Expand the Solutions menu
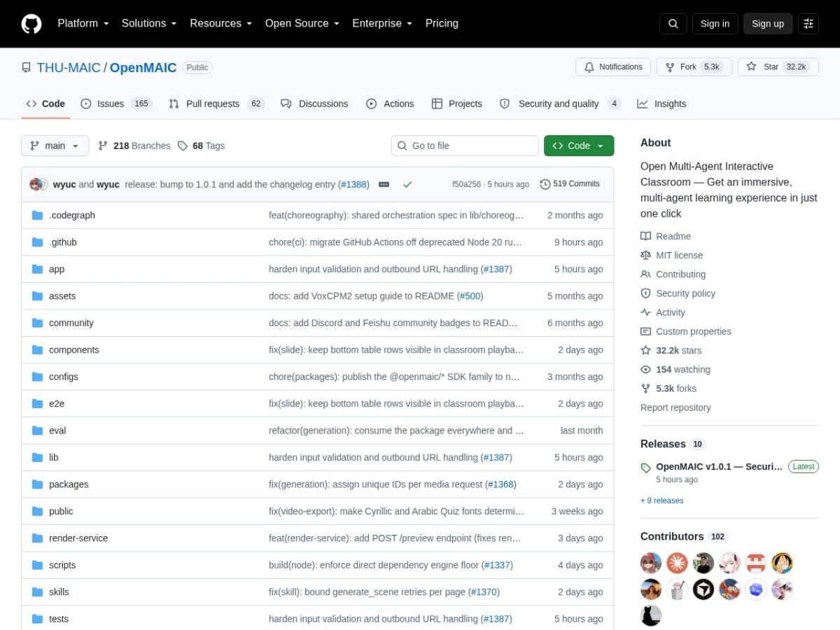Screen dimensions: 840x630 point(149,23)
